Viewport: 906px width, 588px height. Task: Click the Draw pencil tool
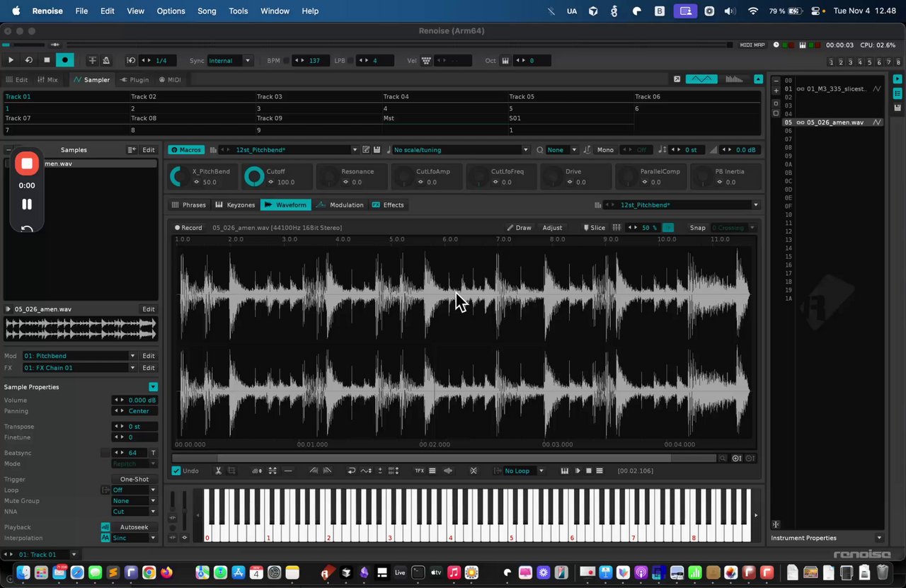click(x=519, y=228)
